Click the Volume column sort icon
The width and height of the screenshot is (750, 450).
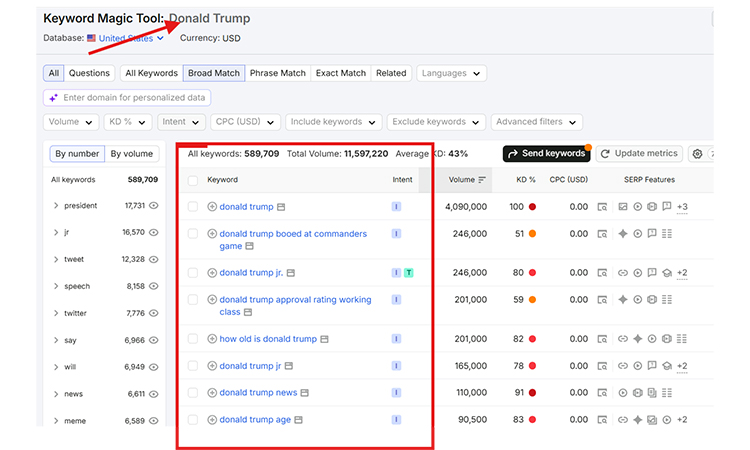(482, 180)
